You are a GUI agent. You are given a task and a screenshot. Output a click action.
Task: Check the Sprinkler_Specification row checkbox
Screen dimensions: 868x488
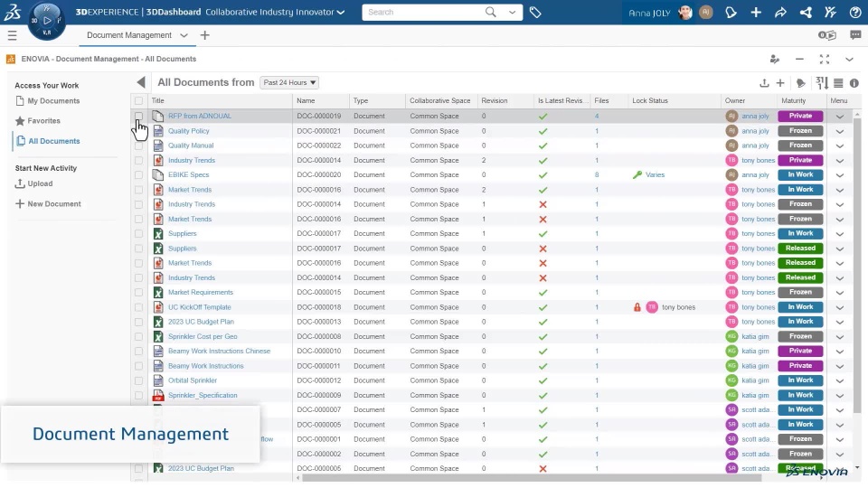click(138, 395)
